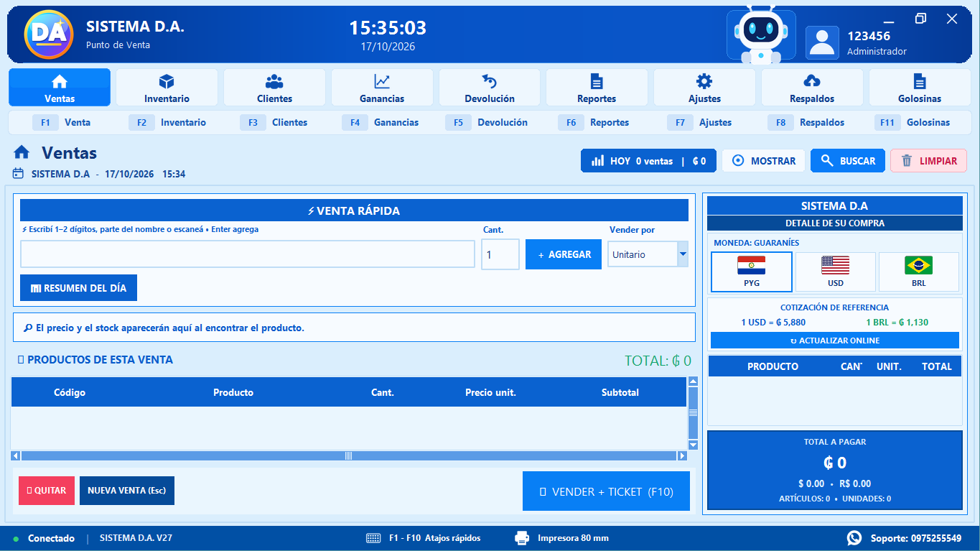Click the D.A. application logo
The height and width of the screenshot is (551, 980).
[x=48, y=34]
